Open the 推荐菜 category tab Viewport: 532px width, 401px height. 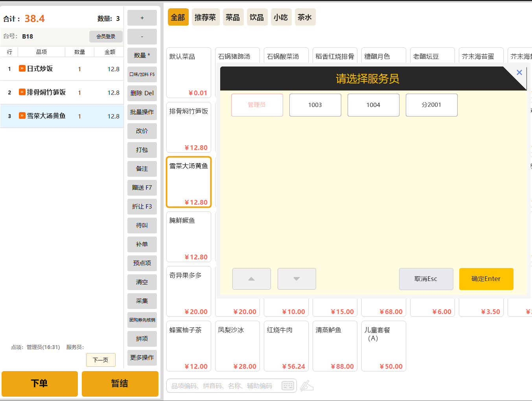point(206,17)
